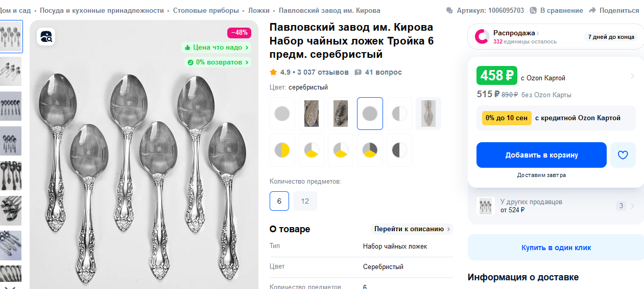Click the Share arrow icon "Поделиться"
Viewport: 644px width, 289px height.
coord(592,10)
